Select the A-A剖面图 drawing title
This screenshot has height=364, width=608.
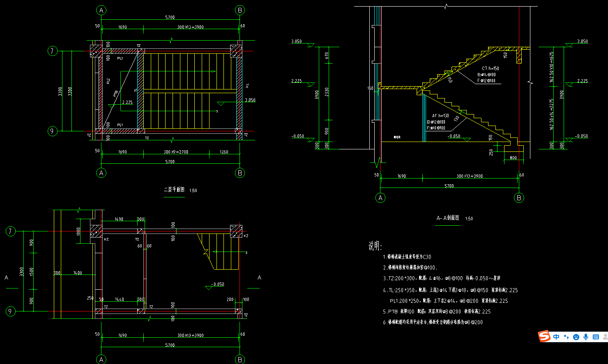(x=448, y=218)
